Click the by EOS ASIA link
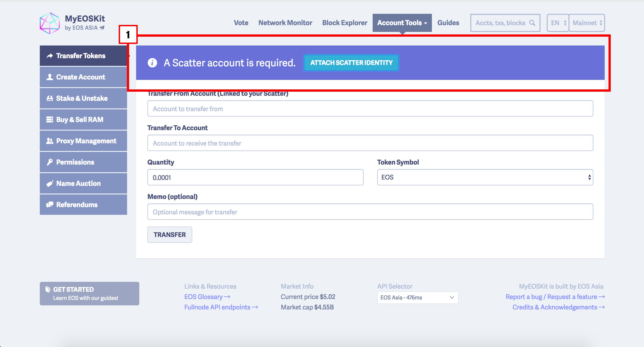Image resolution: width=644 pixels, height=347 pixels. tap(85, 28)
